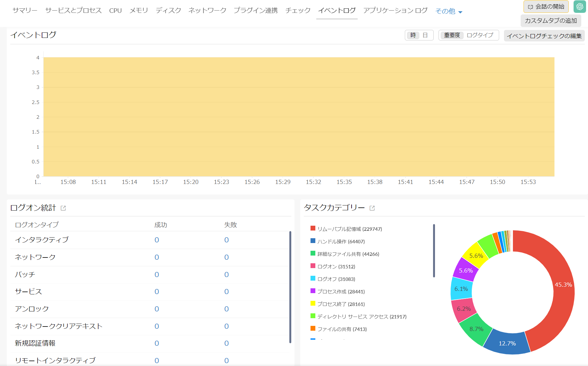Expand the その他 dropdown menu

click(448, 11)
